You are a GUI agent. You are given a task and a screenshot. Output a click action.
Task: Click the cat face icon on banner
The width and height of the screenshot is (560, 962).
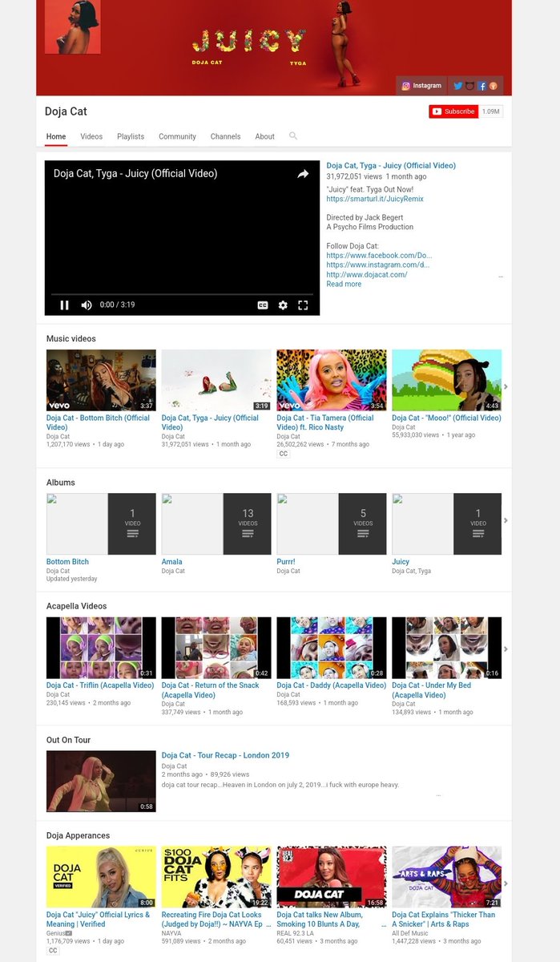pos(470,86)
